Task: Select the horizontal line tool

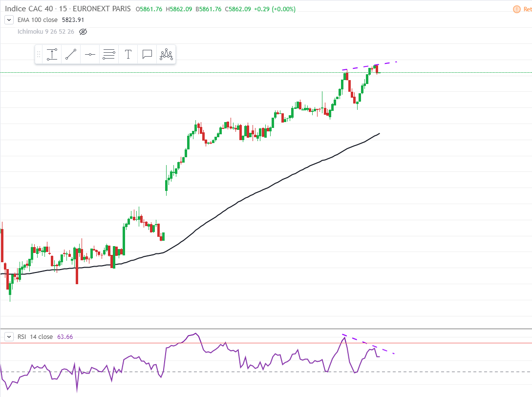Action: click(90, 54)
